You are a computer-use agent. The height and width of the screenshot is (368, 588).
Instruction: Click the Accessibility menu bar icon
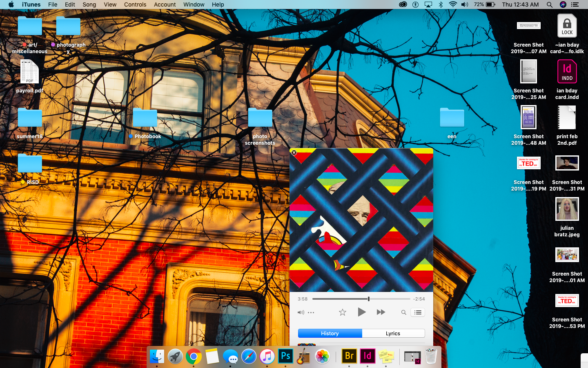tap(416, 4)
